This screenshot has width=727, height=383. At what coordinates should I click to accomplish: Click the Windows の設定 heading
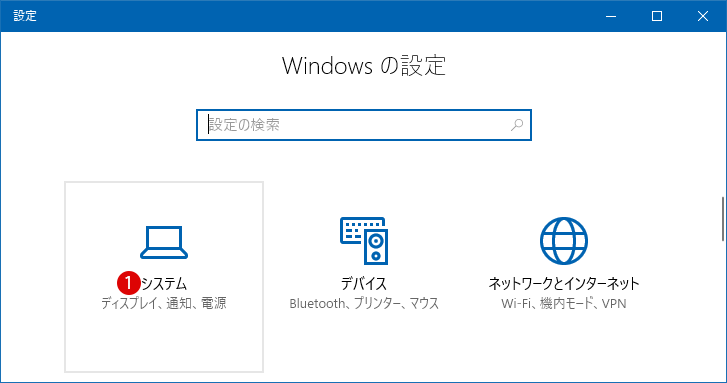[364, 65]
